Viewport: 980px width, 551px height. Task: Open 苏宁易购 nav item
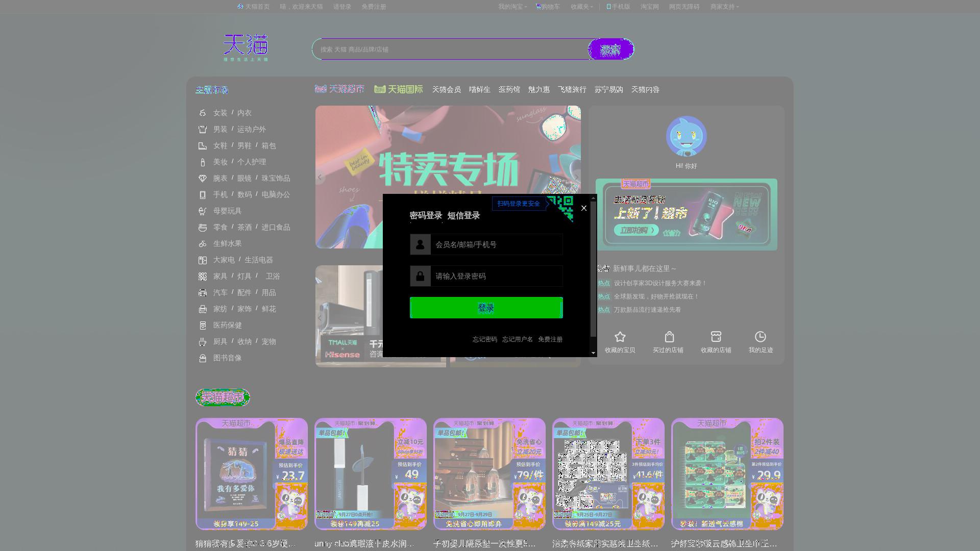(609, 89)
